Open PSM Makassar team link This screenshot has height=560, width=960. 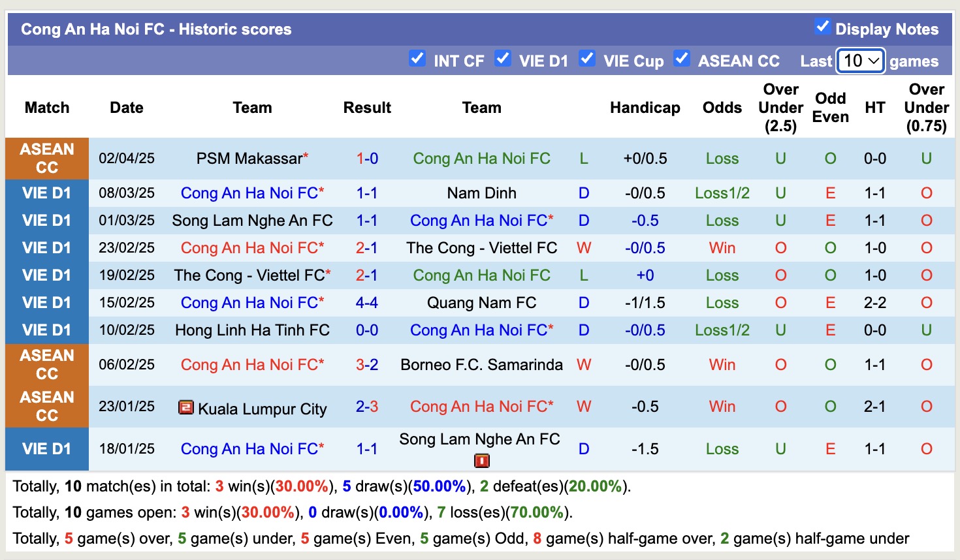pyautogui.click(x=249, y=159)
